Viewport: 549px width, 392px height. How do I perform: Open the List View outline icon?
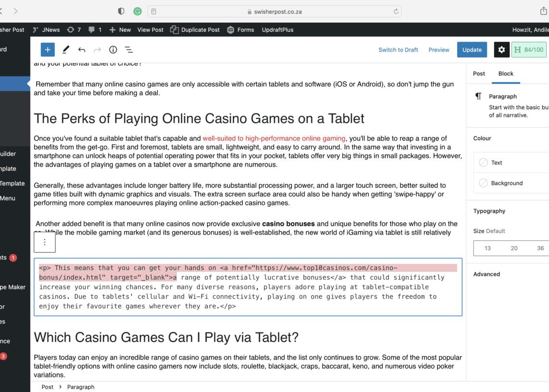click(x=129, y=50)
